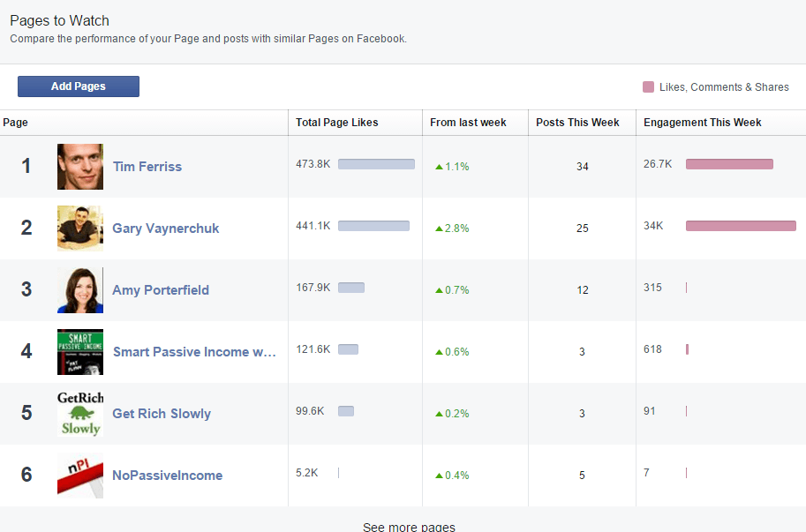This screenshot has width=806, height=532.
Task: Click green up arrow beside 0.7%
Action: coord(439,290)
